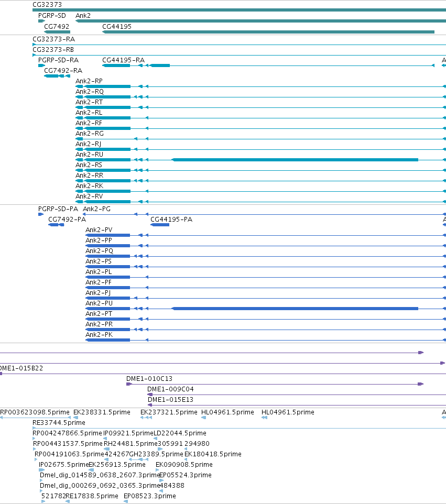Select the CG44195 gene label
The width and height of the screenshot is (446, 504).
pyautogui.click(x=117, y=26)
